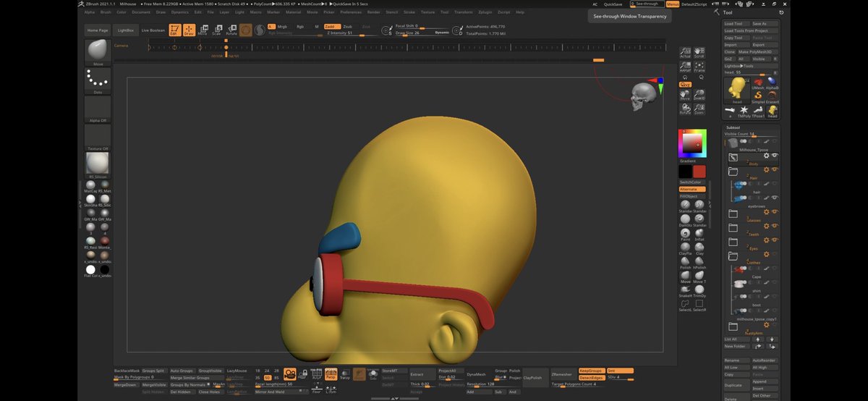
Task: Select the Move brush thumbnail
Action: point(98,51)
